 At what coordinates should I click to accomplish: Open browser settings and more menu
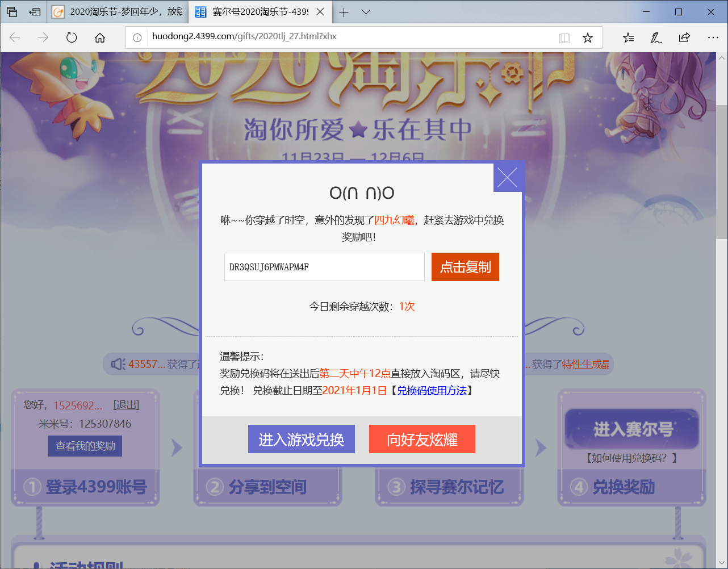pos(713,37)
